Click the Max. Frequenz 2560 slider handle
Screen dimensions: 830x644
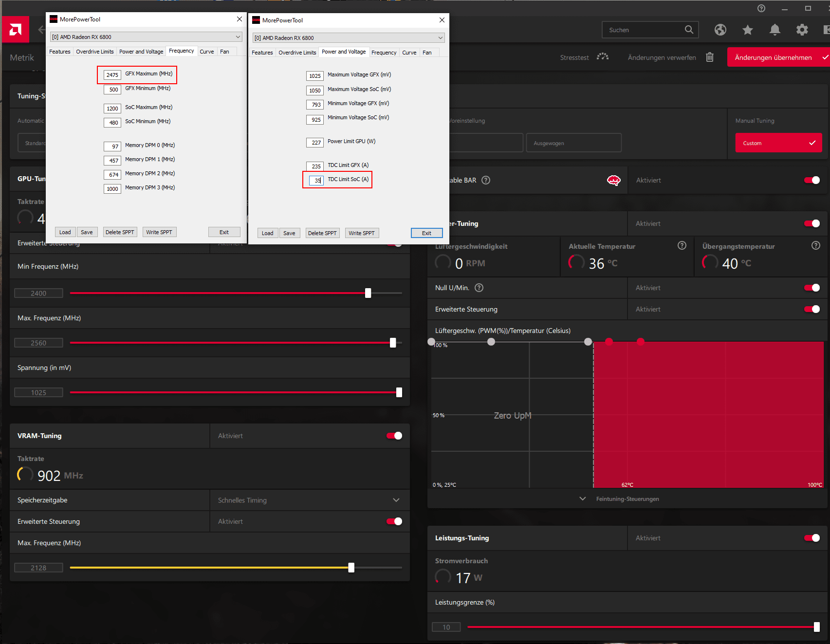[393, 343]
